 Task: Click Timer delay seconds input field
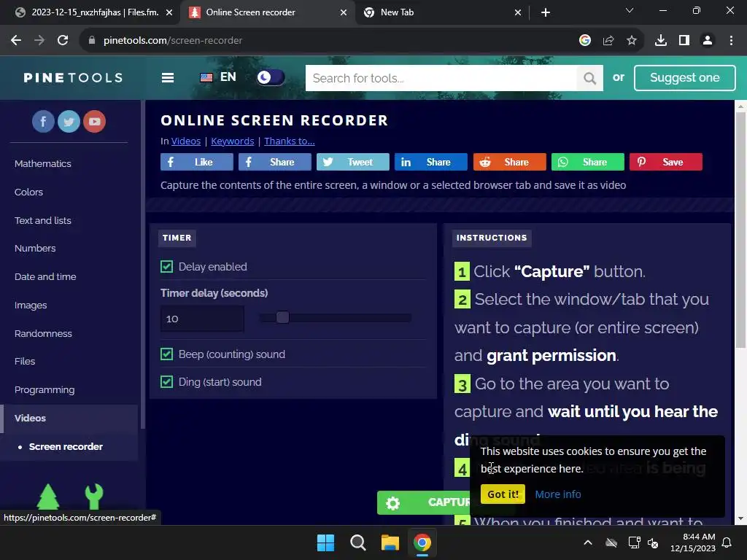coord(202,319)
